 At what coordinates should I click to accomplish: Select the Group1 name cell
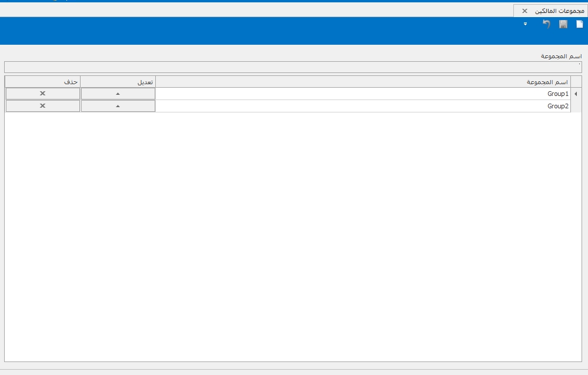pos(363,94)
